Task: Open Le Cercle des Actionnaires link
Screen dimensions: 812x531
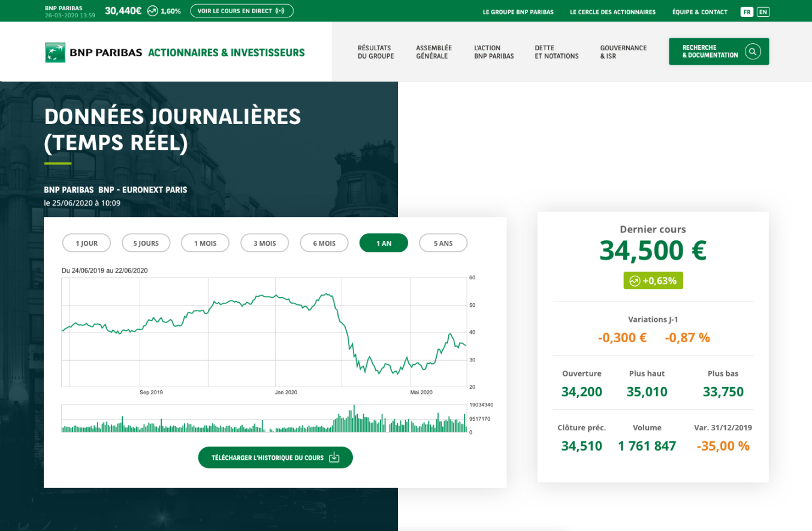Action: [613, 12]
